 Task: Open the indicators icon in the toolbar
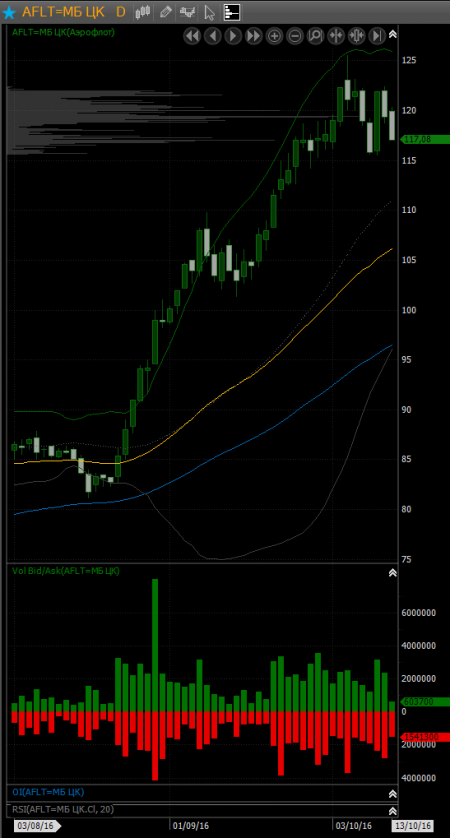click(187, 12)
